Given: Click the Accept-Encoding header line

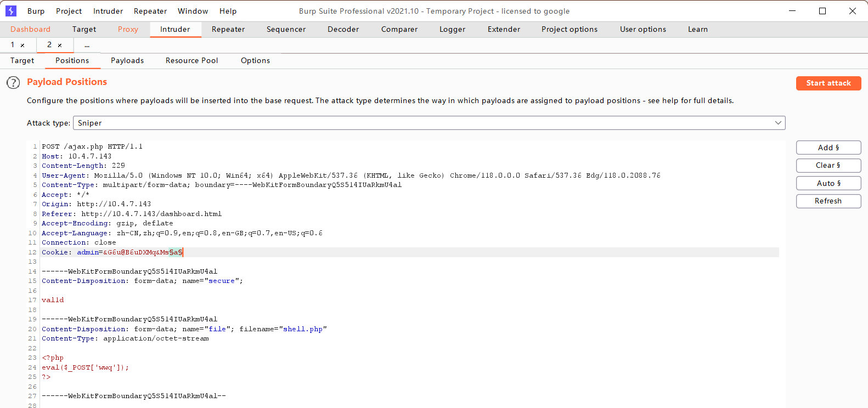Looking at the screenshot, I should tap(108, 223).
